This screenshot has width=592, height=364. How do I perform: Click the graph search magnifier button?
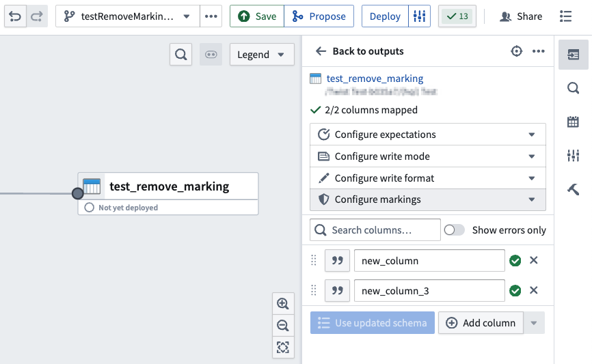tap(181, 55)
